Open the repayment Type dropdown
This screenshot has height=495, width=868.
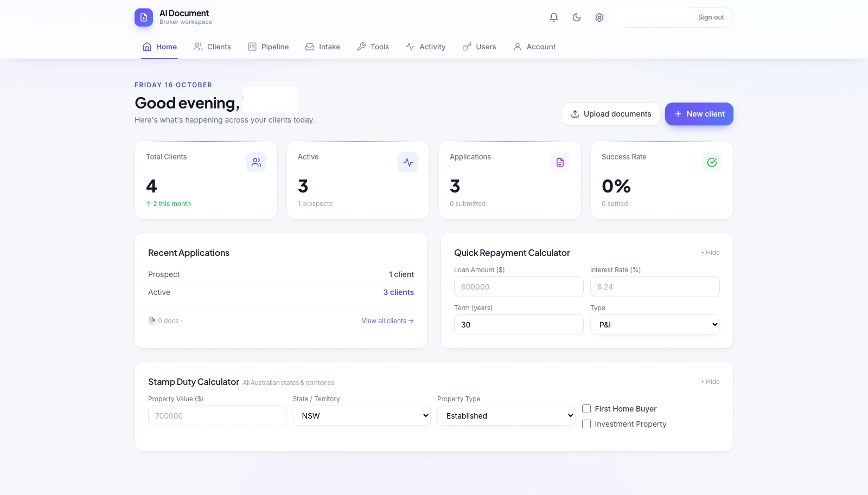coord(655,325)
